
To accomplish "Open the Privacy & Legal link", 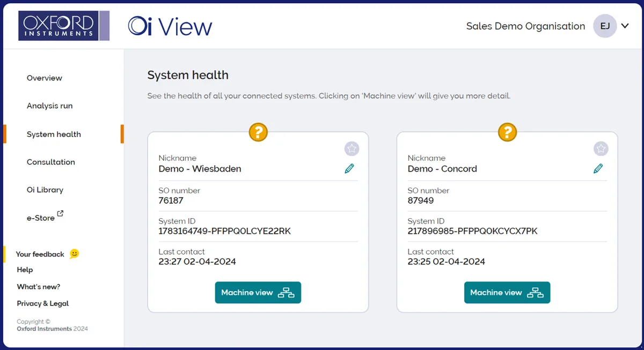I will pyautogui.click(x=43, y=303).
